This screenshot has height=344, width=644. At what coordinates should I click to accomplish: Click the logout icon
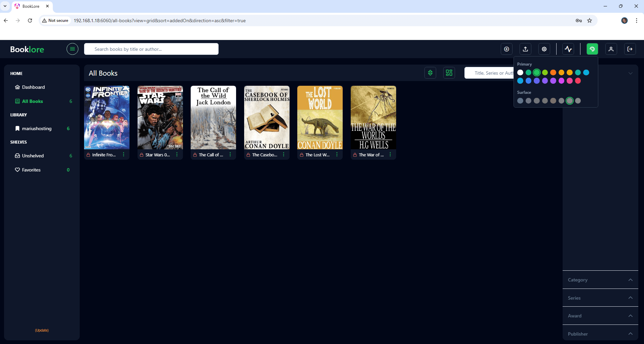click(x=630, y=49)
